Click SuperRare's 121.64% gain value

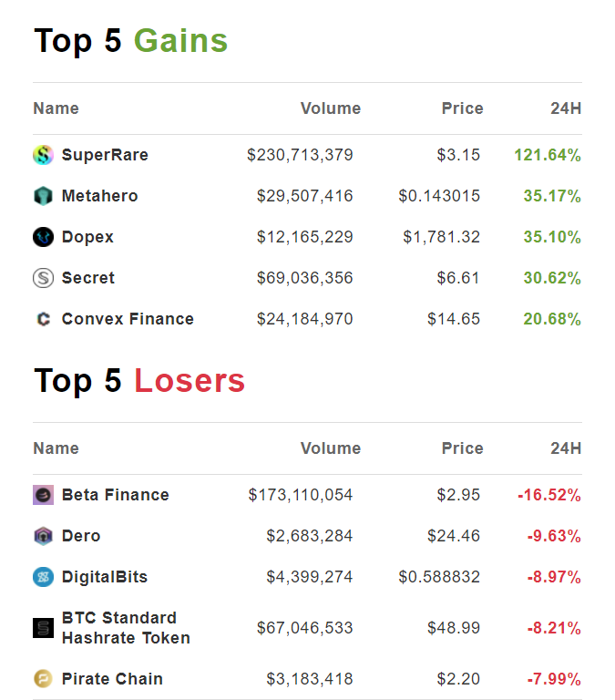[x=547, y=155]
